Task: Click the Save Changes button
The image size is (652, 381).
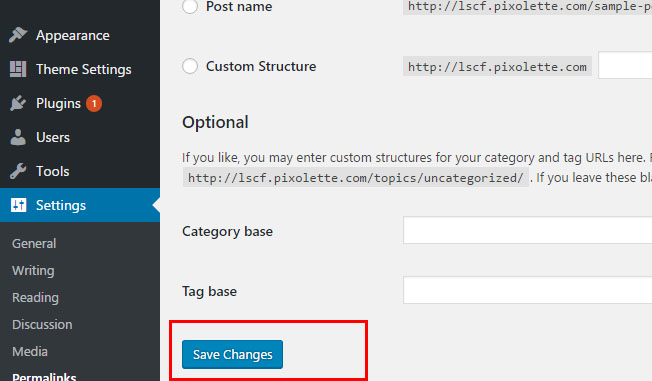Action: coord(232,354)
